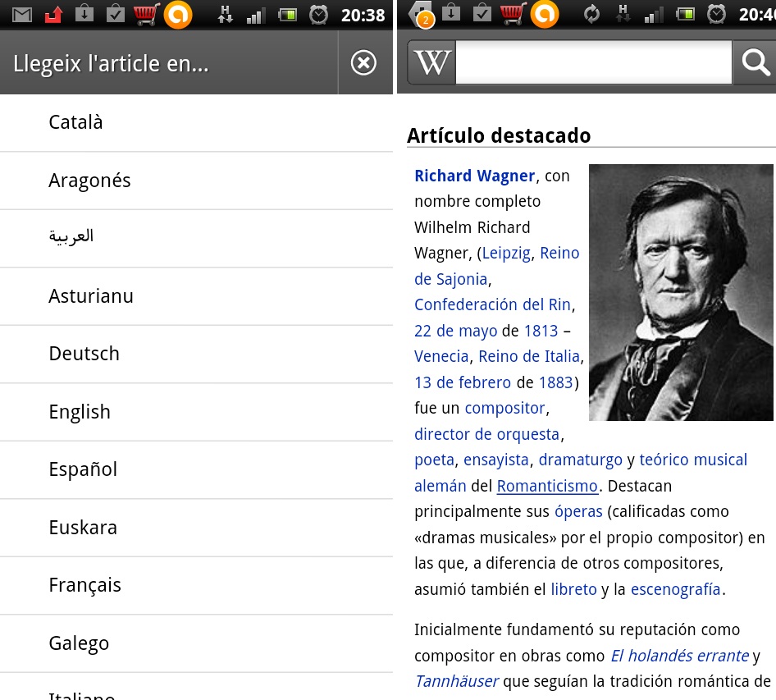Select Français as article language
The width and height of the screenshot is (776, 700).
click(197, 585)
